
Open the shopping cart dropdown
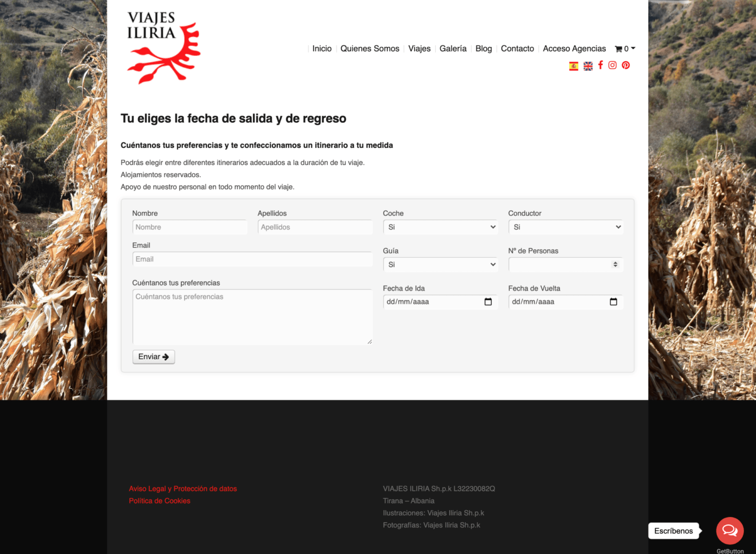click(625, 49)
